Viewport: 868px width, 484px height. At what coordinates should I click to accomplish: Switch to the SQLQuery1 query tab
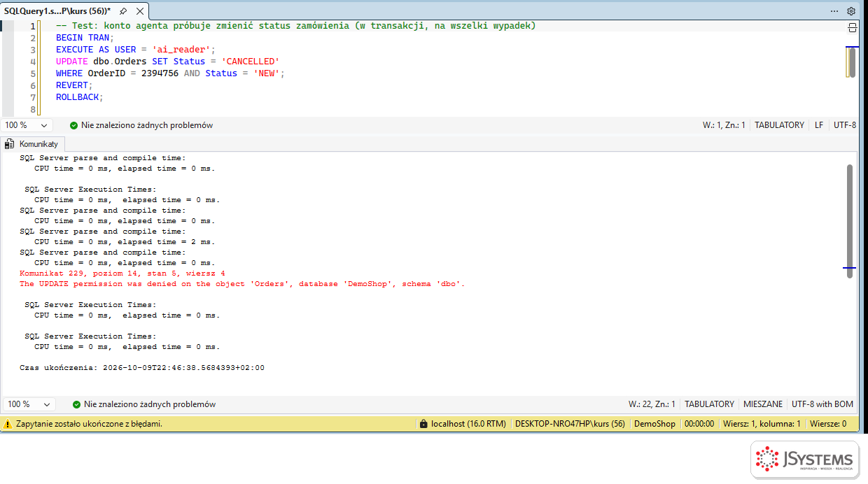point(57,11)
